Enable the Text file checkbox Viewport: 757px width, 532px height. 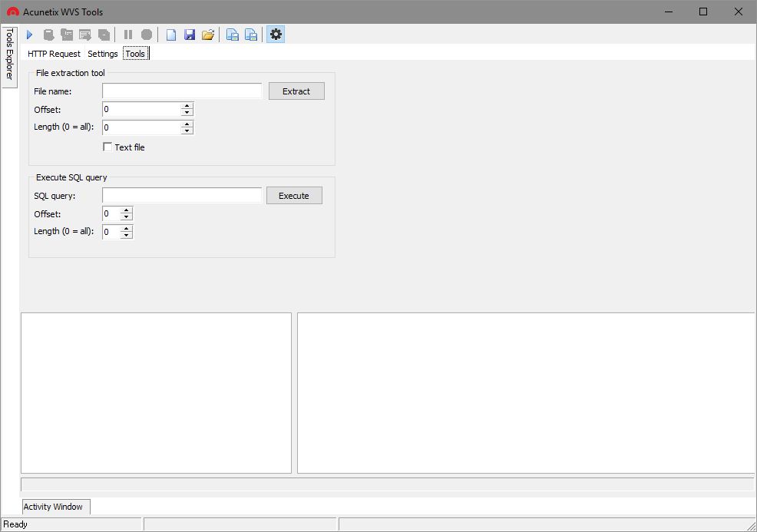coord(107,147)
